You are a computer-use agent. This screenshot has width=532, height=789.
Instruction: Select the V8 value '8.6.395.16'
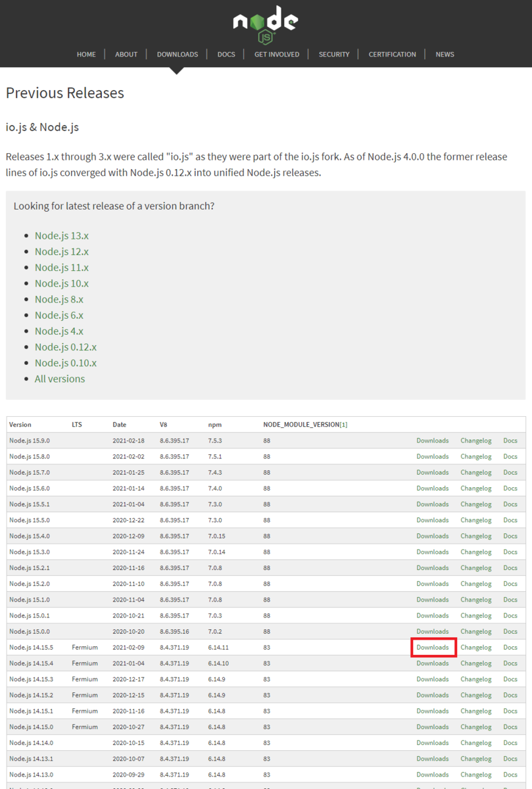coord(174,631)
